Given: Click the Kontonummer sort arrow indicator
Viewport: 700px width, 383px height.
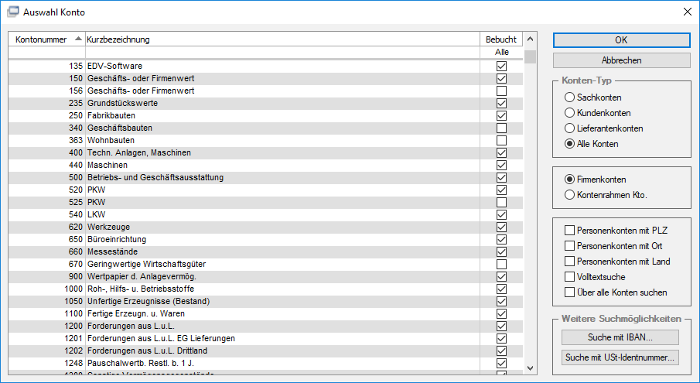Looking at the screenshot, I should pyautogui.click(x=78, y=39).
